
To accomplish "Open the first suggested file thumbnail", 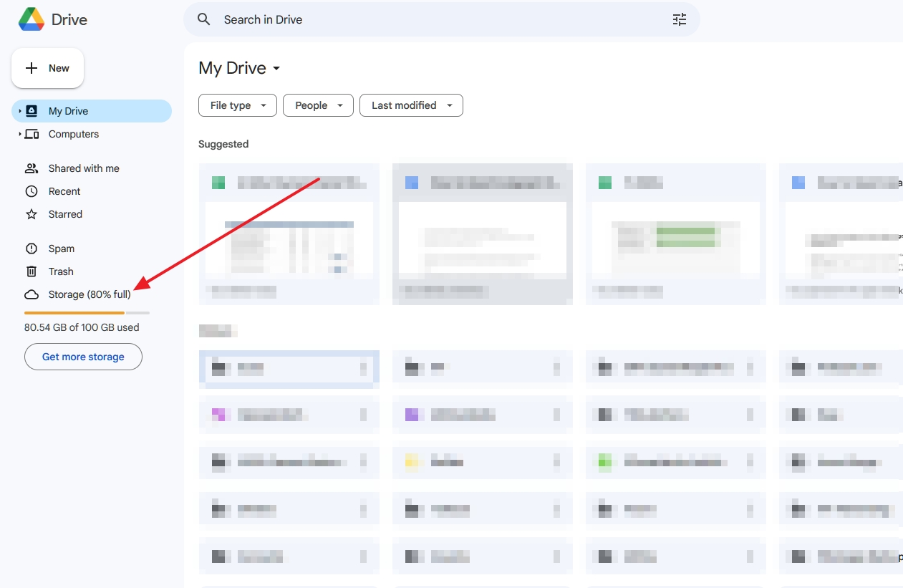I will pos(289,233).
